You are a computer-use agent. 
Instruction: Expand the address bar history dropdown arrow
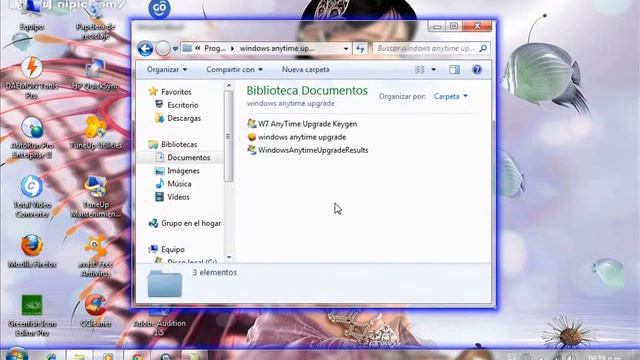(346, 49)
